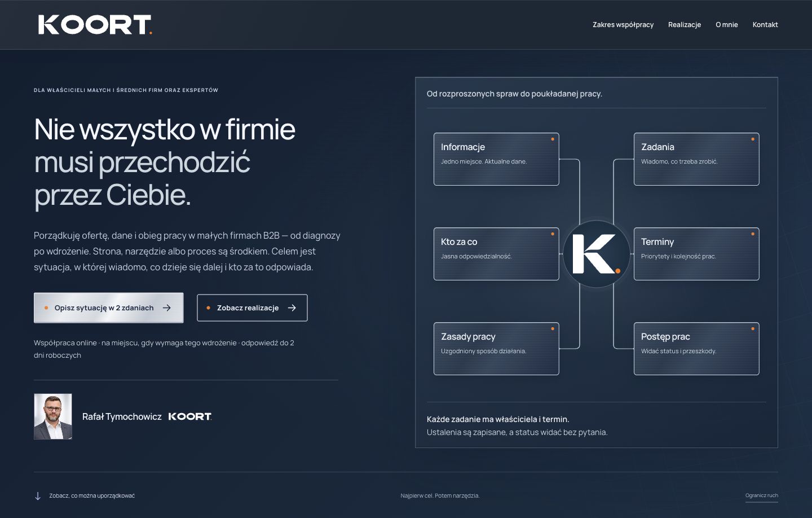Go to the O mnie page
This screenshot has height=518, width=812.
(x=727, y=25)
